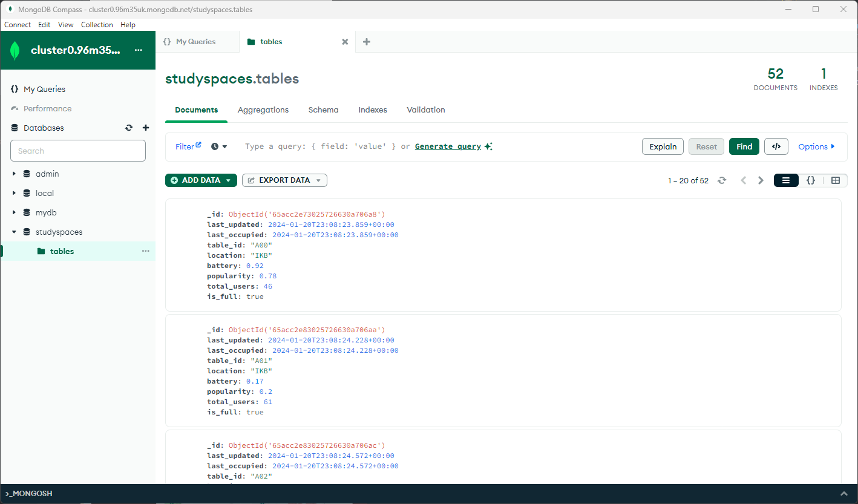The height and width of the screenshot is (504, 858).
Task: Click the admin database icon
Action: tap(27, 174)
